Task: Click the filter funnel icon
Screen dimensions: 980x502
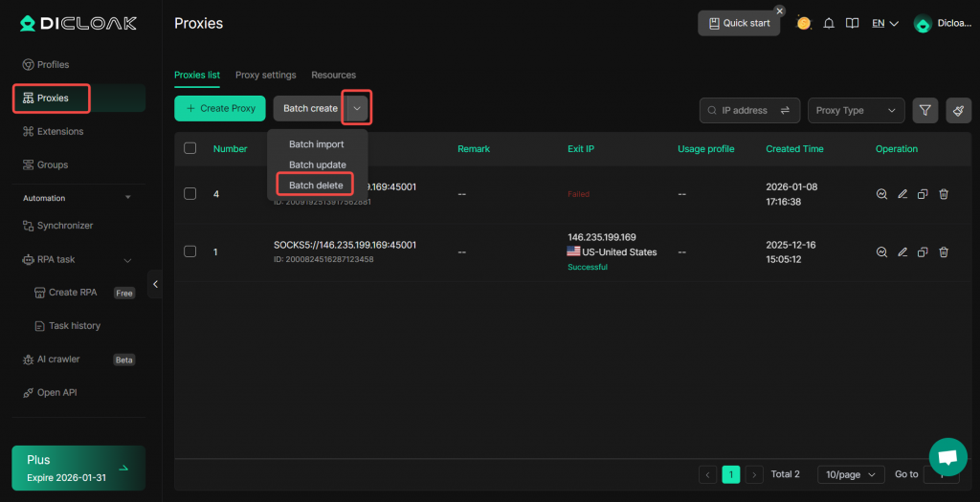Action: (924, 110)
